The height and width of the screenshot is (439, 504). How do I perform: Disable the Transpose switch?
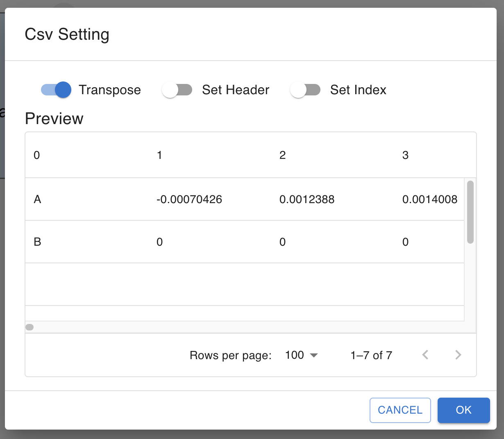56,90
